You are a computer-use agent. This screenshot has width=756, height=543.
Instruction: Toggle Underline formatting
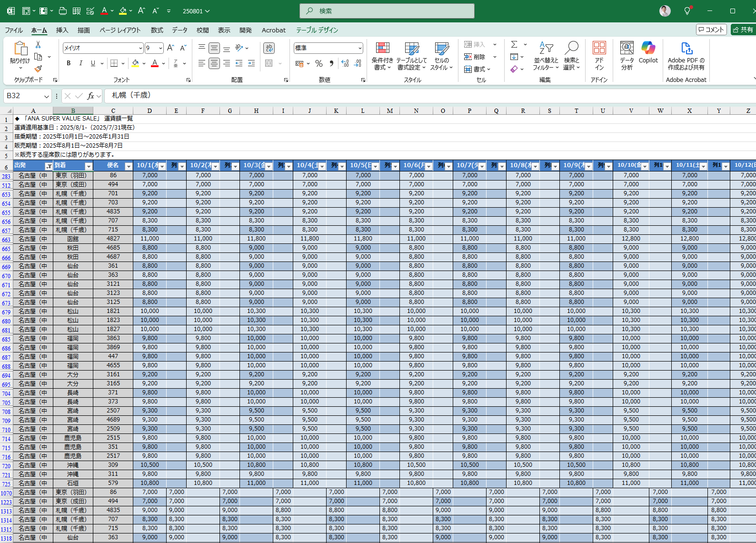(93, 63)
